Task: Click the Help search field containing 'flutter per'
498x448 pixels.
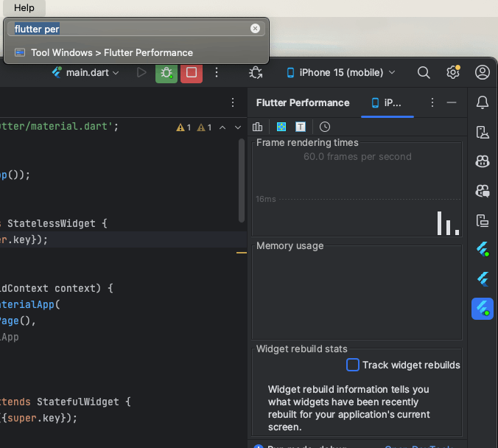Action: tap(136, 29)
